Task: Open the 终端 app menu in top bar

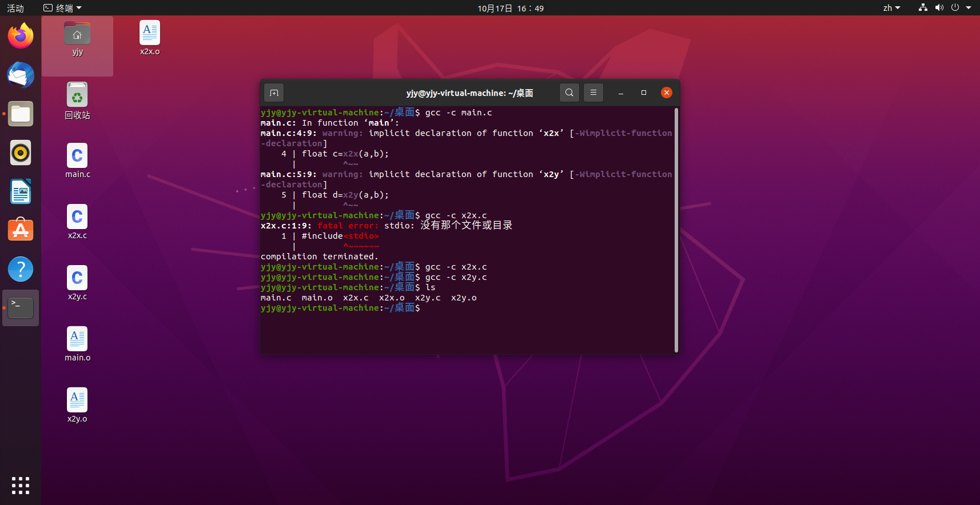Action: [63, 8]
